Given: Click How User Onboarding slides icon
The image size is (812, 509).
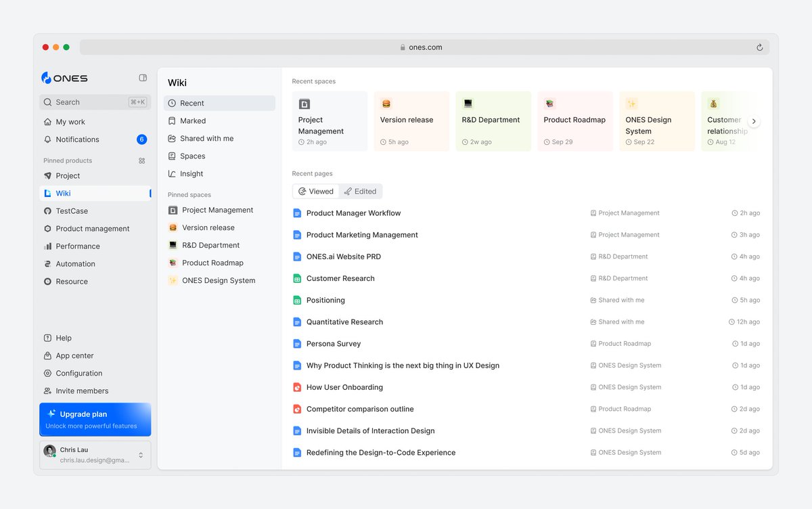Looking at the screenshot, I should [x=296, y=387].
